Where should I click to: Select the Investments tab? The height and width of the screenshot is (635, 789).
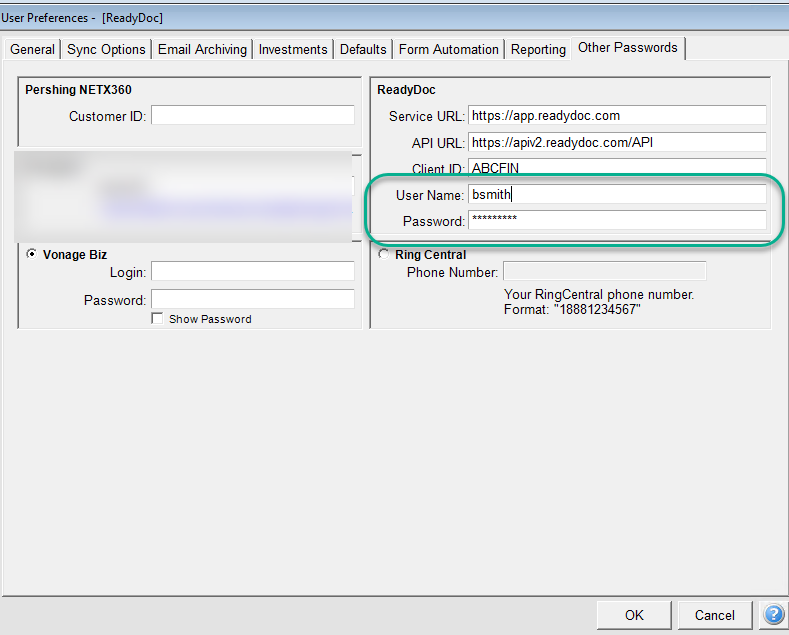pos(293,49)
